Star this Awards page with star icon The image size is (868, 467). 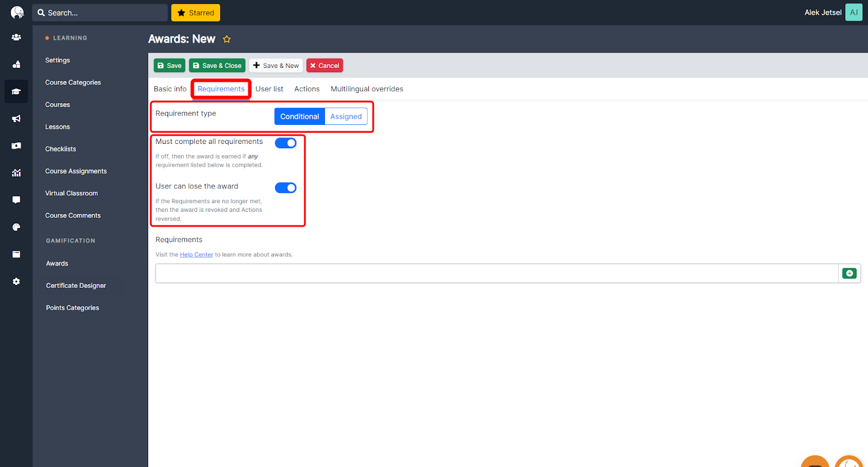point(227,39)
